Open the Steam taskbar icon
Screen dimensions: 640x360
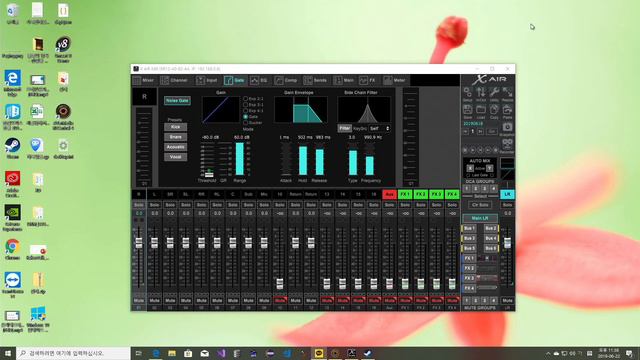point(368,353)
